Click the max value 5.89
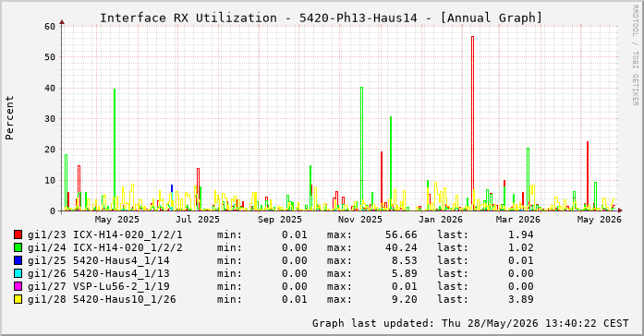This screenshot has width=644, height=336. [x=405, y=273]
